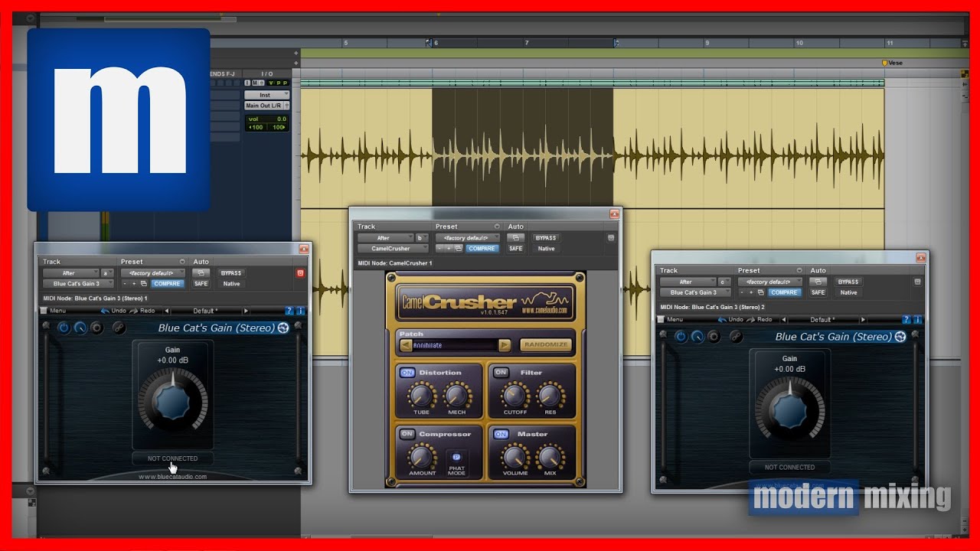Click TUBE knob in CamelCrusher Distortion
Viewport: 980px width, 551px height.
point(421,396)
